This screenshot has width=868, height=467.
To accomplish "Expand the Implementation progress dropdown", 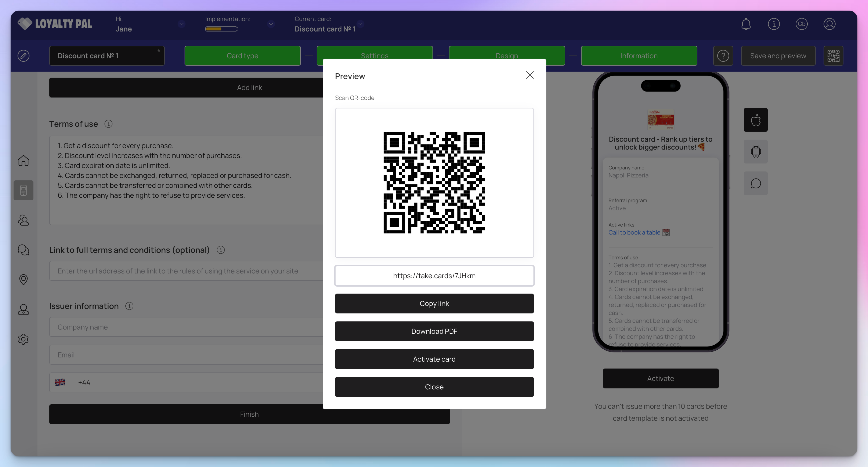I will 271,24.
